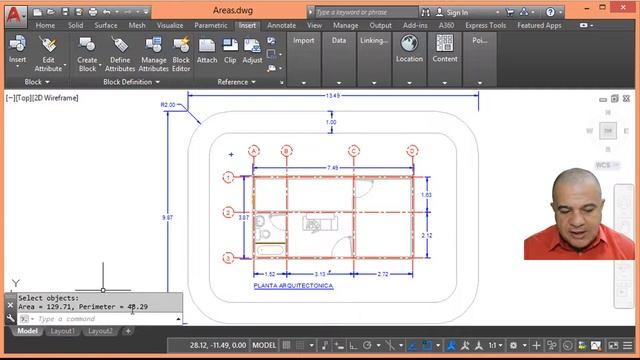Click the Save As icon in quick access toolbar
This screenshot has width=640, height=360.
[79, 12]
